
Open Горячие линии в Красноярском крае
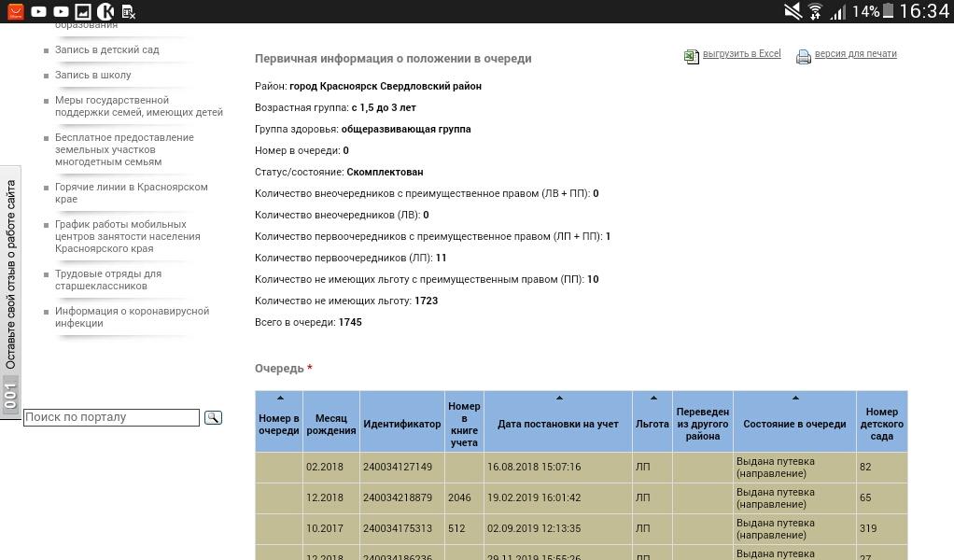pyautogui.click(x=132, y=193)
